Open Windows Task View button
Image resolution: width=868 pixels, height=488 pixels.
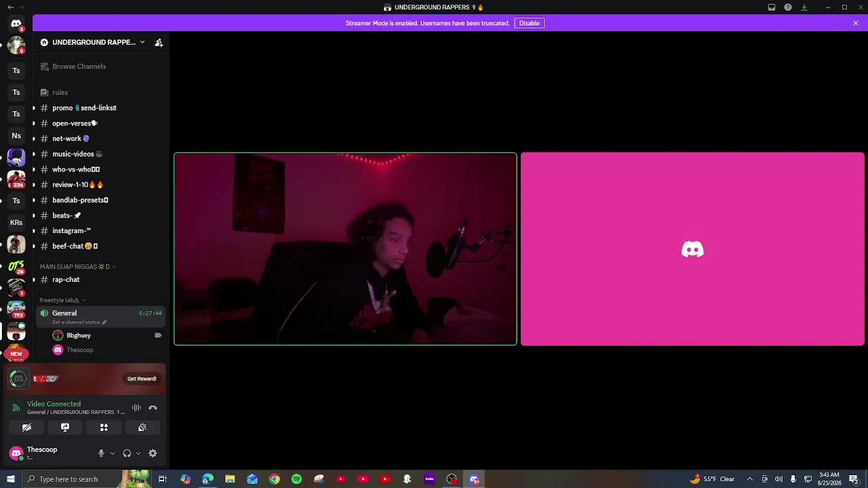(163, 479)
